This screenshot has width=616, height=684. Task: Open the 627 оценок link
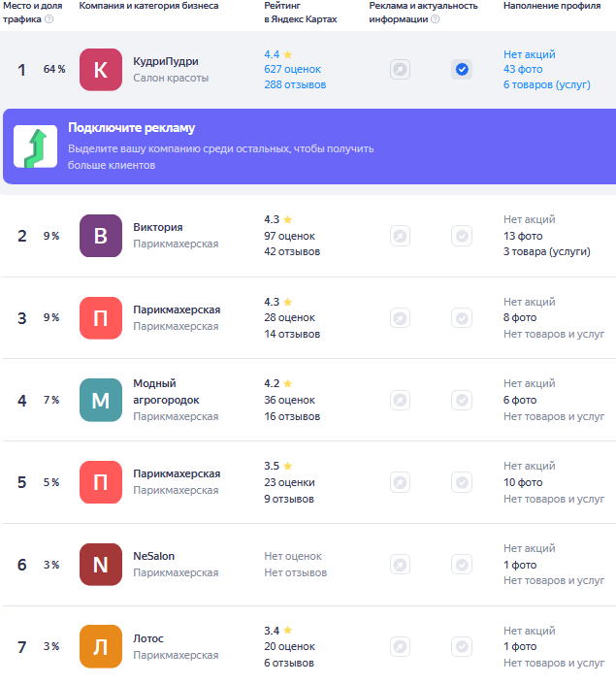tap(292, 69)
